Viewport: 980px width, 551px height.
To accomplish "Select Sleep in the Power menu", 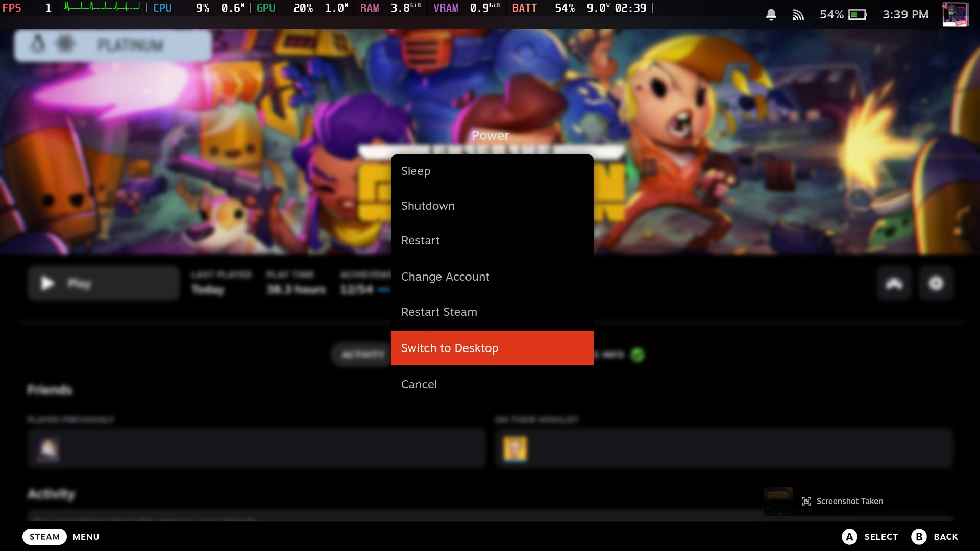I will (492, 171).
